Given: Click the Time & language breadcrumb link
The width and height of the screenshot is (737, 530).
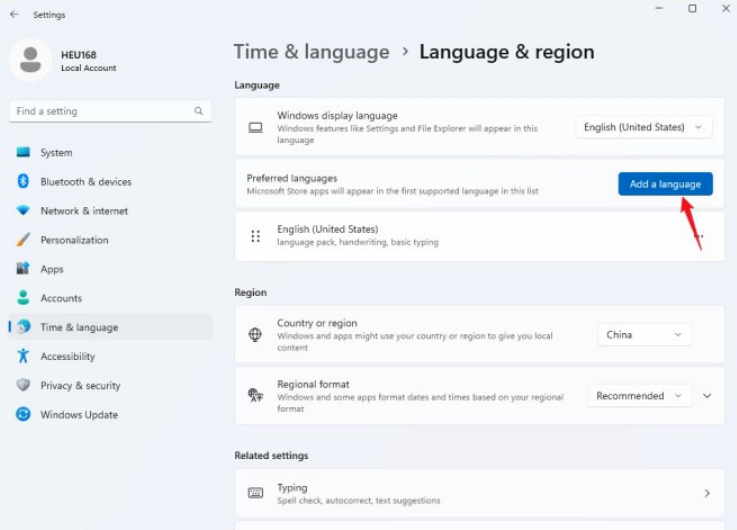Looking at the screenshot, I should tap(312, 52).
